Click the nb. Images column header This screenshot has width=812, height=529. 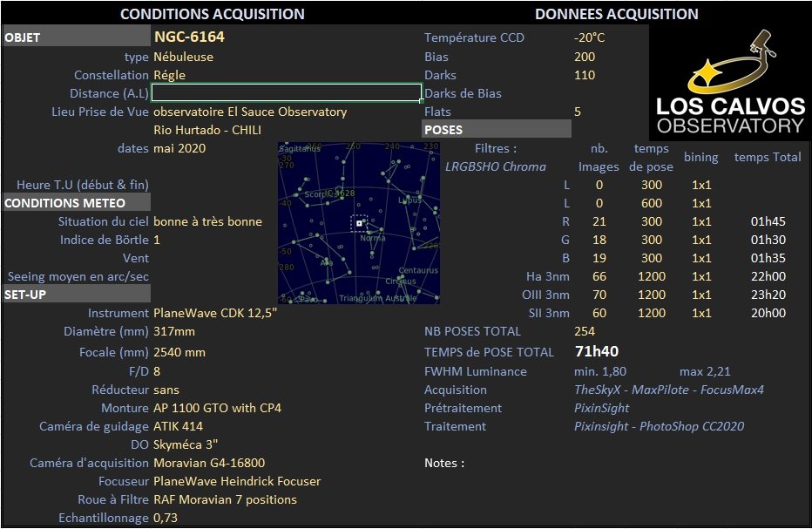[x=599, y=158]
